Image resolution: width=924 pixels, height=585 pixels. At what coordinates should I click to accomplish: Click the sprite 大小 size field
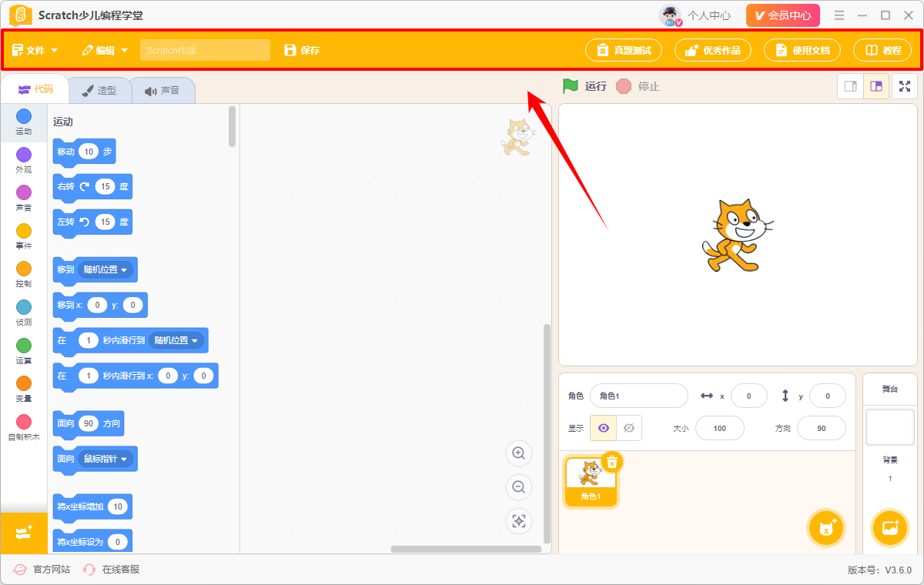pyautogui.click(x=719, y=428)
